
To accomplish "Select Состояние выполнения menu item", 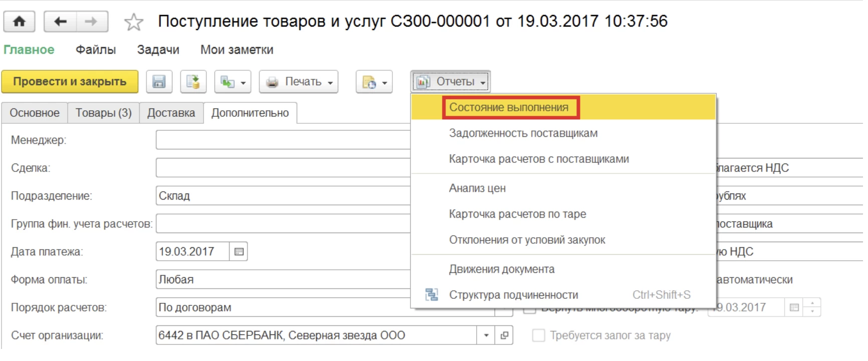I will pos(509,108).
